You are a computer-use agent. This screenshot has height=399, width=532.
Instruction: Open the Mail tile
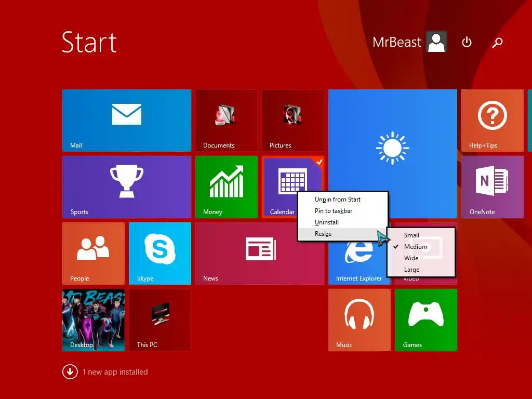tap(127, 120)
